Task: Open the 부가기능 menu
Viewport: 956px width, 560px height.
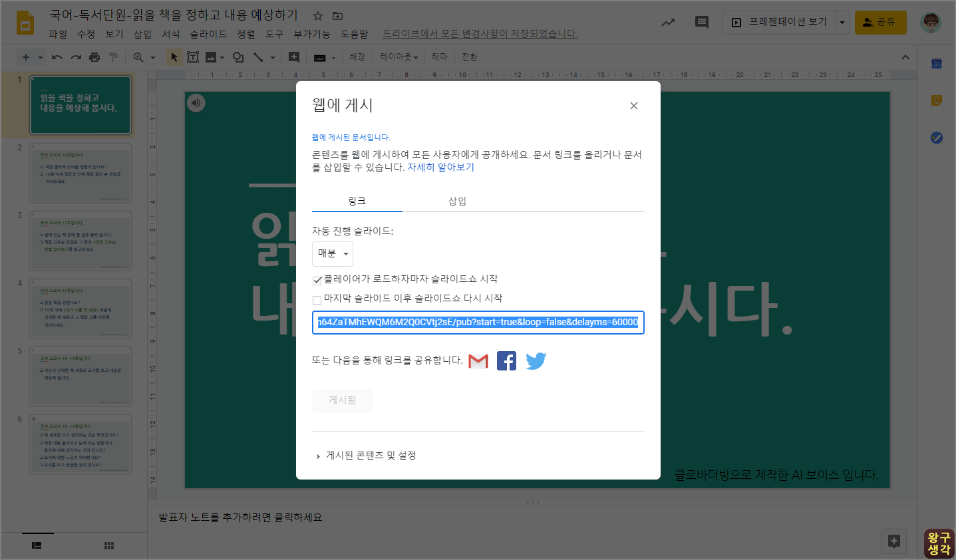Action: (x=312, y=34)
